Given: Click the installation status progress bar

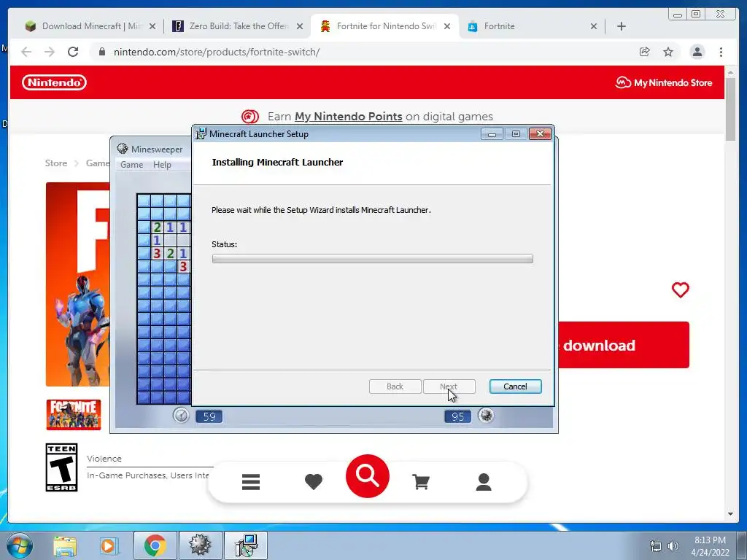Looking at the screenshot, I should click(x=373, y=259).
